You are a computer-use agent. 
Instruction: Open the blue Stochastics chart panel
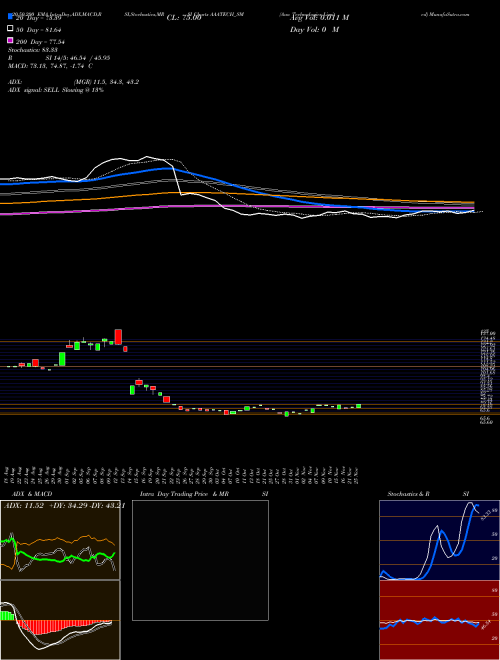pyautogui.click(x=439, y=540)
